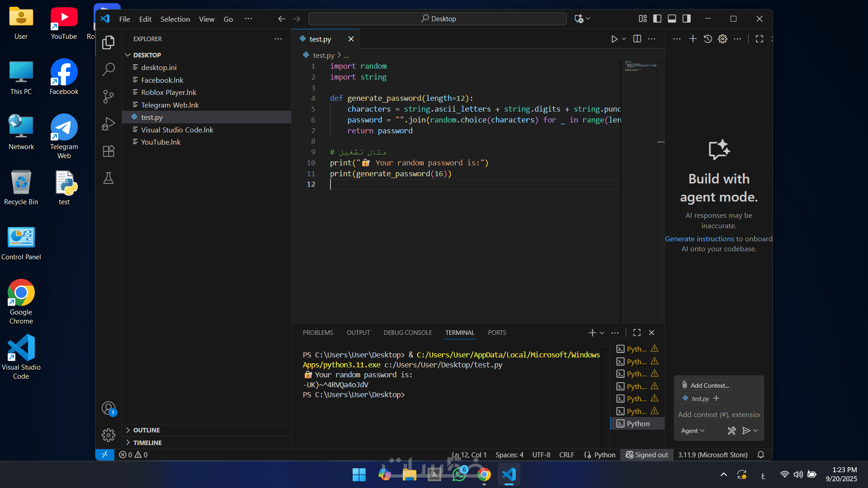Image resolution: width=868 pixels, height=488 pixels.
Task: Open the Agent mode dropdown
Action: click(x=693, y=431)
